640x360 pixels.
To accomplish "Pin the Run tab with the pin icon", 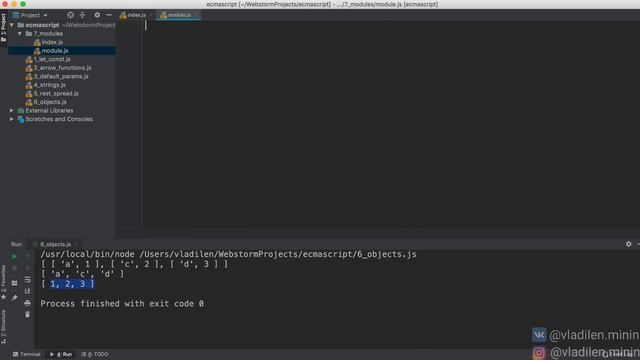I will pyautogui.click(x=14, y=298).
